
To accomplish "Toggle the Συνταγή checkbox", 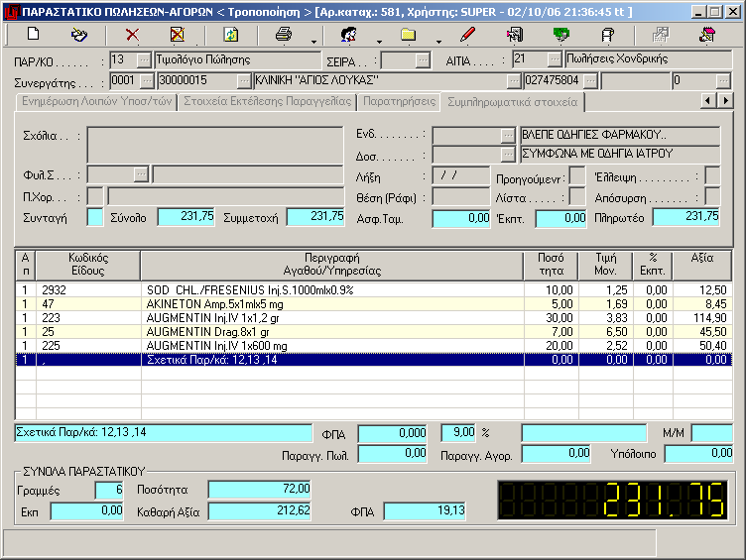I will click(95, 217).
